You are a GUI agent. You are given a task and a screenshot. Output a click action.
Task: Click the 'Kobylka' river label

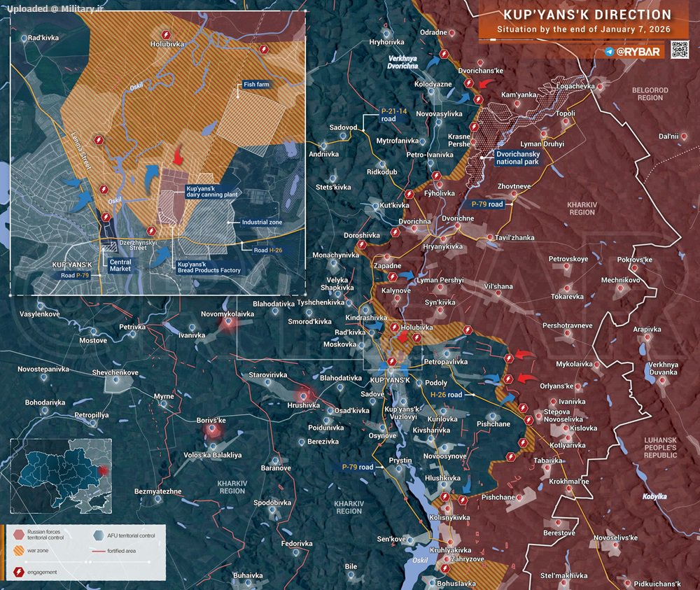tap(654, 496)
